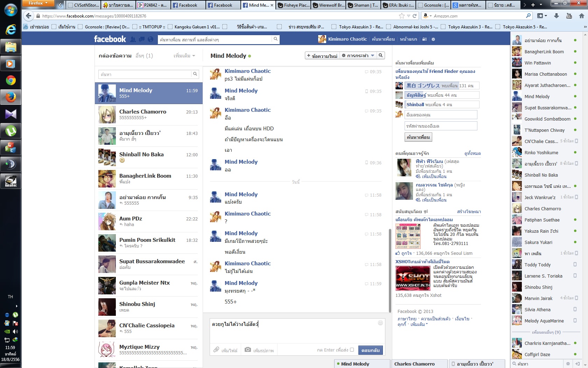
Task: Click the Facebook top search magnifier button
Action: [275, 39]
